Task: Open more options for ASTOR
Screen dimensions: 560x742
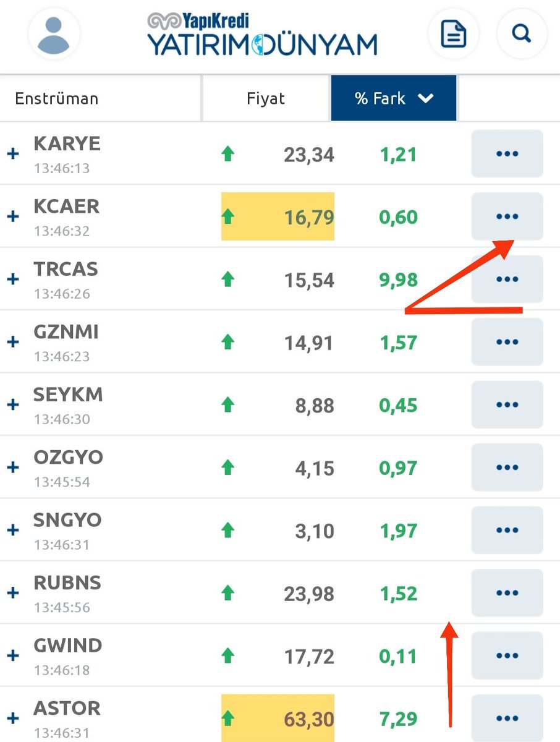Action: tap(507, 719)
